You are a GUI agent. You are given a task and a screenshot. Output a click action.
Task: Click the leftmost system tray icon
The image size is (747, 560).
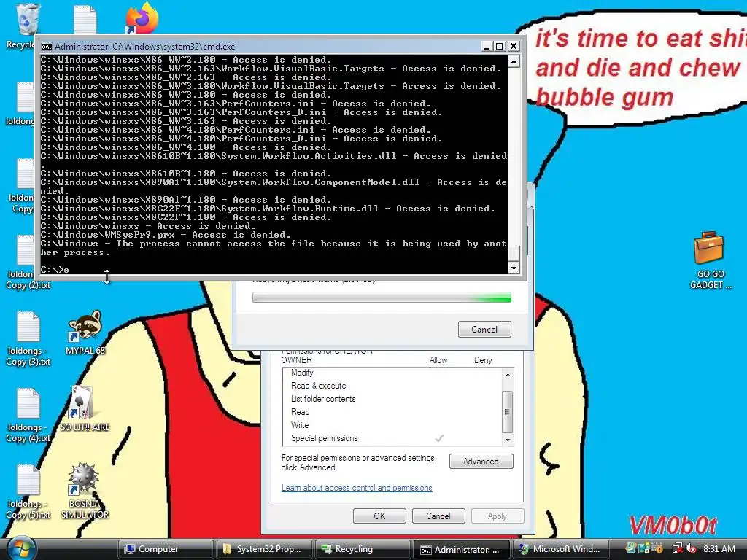[631, 548]
